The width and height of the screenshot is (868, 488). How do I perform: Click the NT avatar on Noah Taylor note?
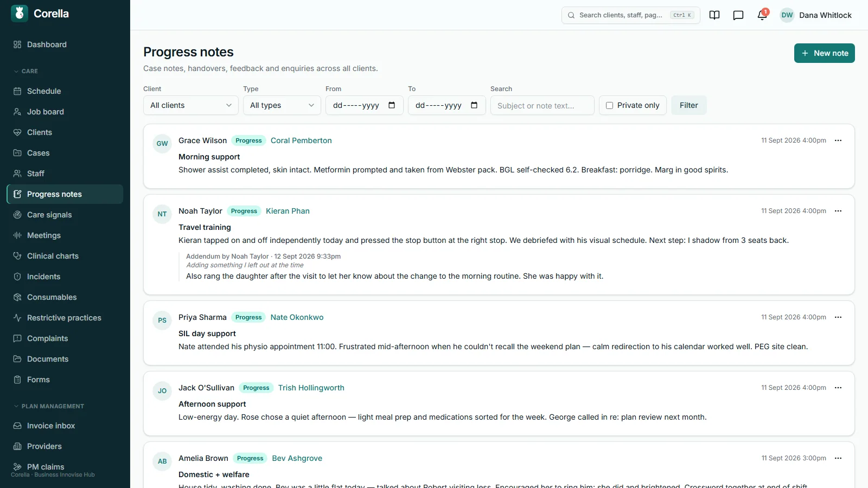click(x=162, y=214)
